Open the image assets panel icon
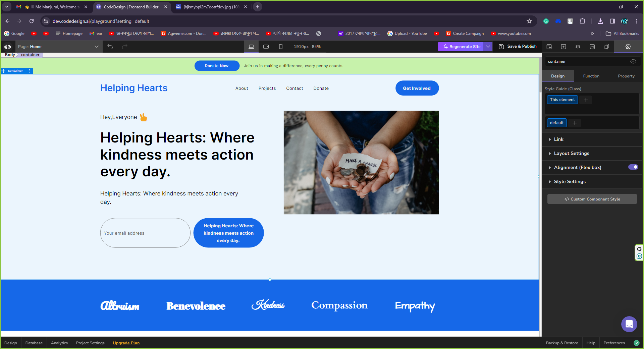 592,47
